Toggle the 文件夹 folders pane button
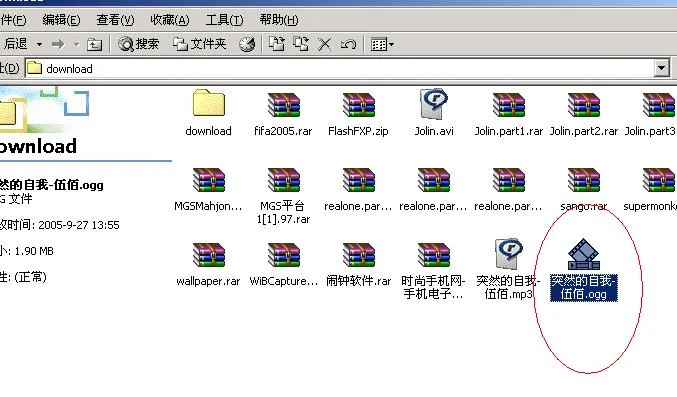677x397 pixels. point(199,44)
